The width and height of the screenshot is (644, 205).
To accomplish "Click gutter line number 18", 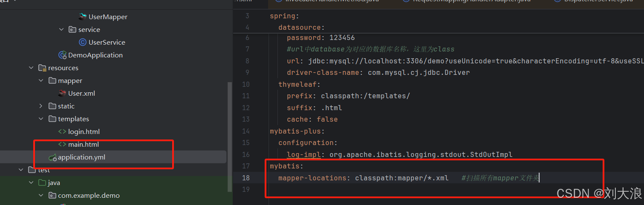I will point(245,178).
